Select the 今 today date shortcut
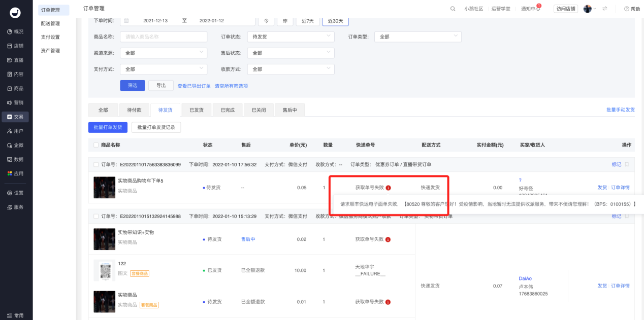The width and height of the screenshot is (644, 320). point(266,21)
